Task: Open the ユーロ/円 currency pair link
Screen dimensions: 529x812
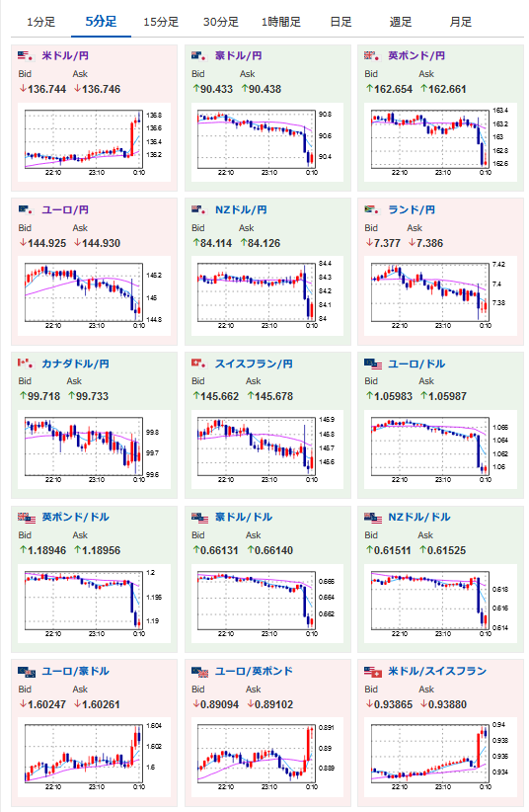Action: pyautogui.click(x=65, y=209)
